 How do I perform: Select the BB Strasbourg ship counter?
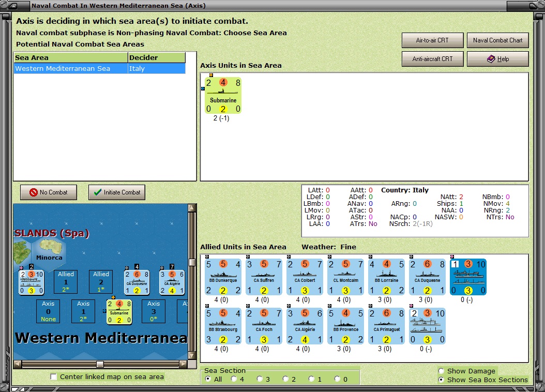[223, 326]
